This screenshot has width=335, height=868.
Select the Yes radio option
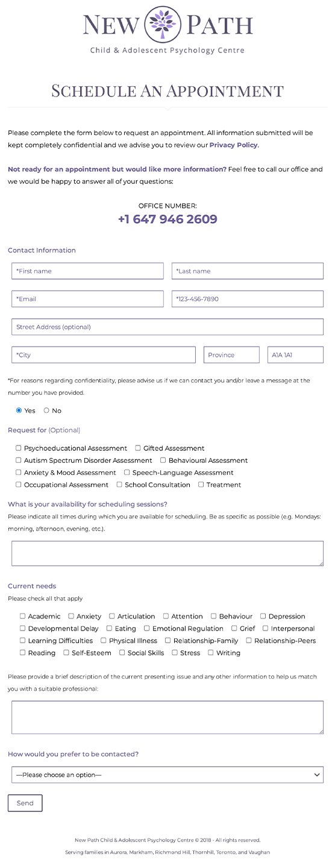pyautogui.click(x=19, y=410)
